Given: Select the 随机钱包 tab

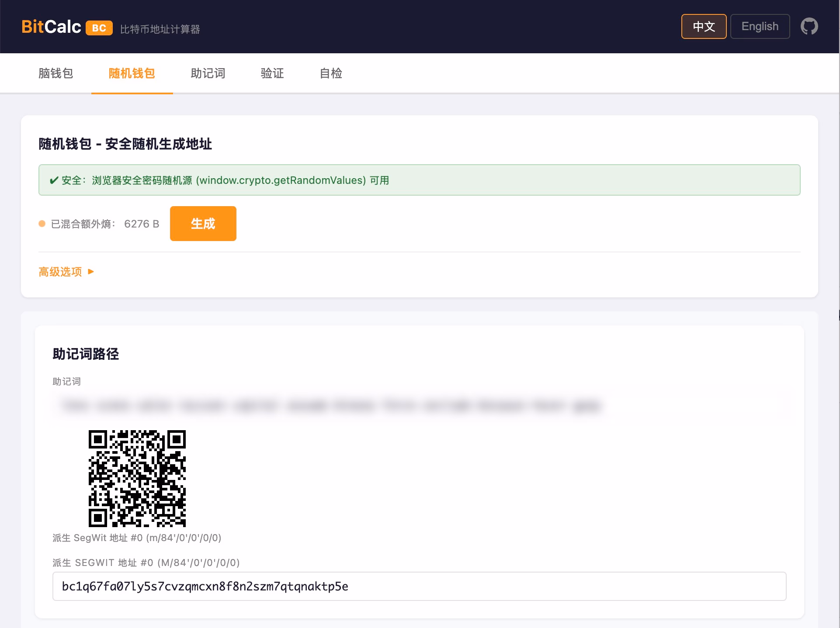Looking at the screenshot, I should (132, 73).
